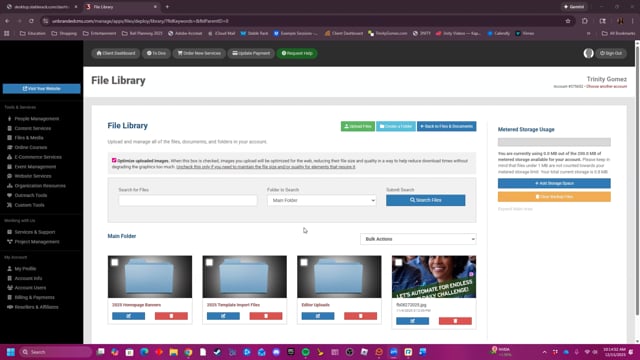Viewport: 640px width, 360px height.
Task: Click edit icon for 2025 Homepage Banners folder
Action: pos(128,316)
